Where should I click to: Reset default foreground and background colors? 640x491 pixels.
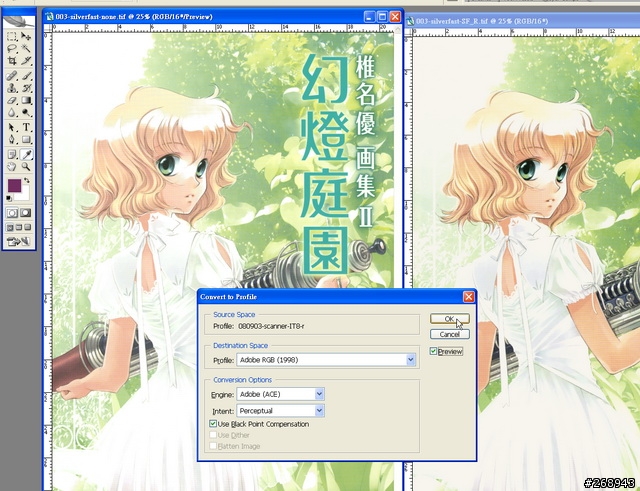coord(9,198)
